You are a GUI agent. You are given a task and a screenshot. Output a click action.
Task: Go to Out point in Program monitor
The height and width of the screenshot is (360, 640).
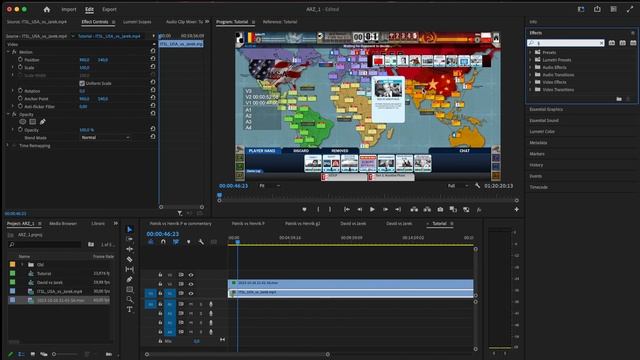tap(398, 209)
